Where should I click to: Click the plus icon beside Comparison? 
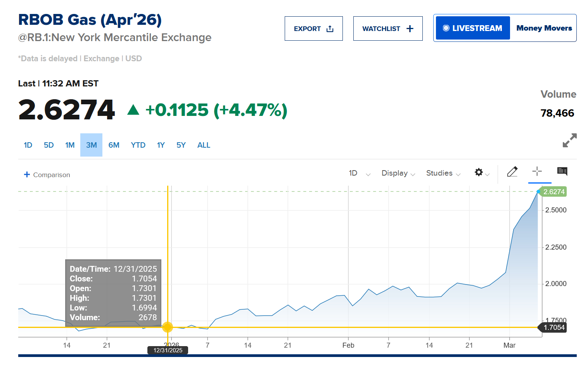click(27, 174)
